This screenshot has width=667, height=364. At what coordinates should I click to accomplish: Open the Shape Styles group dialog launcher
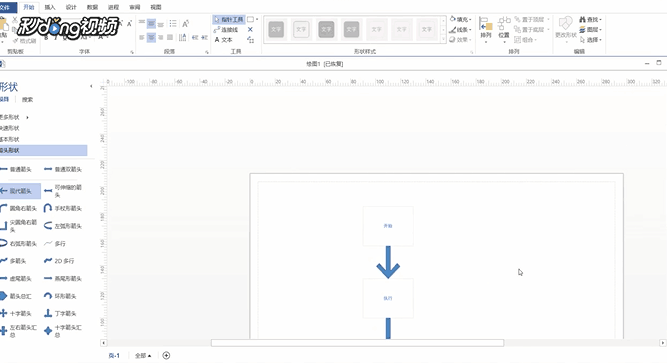pos(471,52)
